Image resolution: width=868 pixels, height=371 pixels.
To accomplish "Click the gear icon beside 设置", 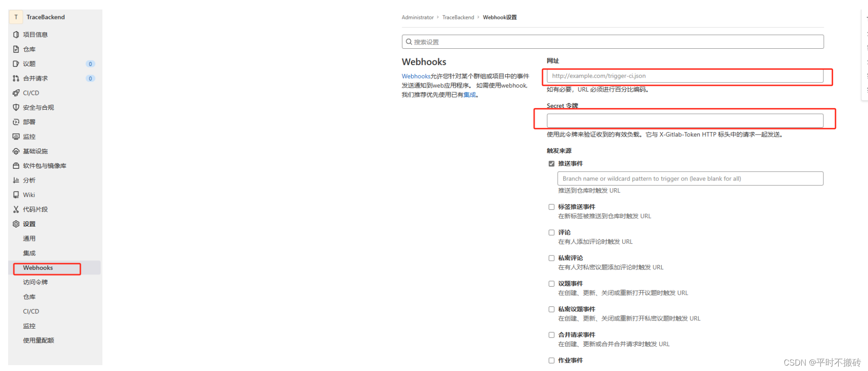I will [x=16, y=224].
